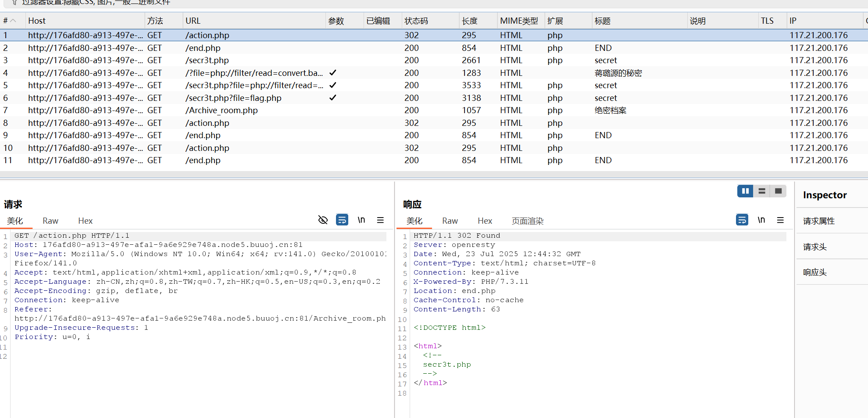The image size is (868, 418).
Task: Click the filter funnel icon
Action: click(14, 2)
